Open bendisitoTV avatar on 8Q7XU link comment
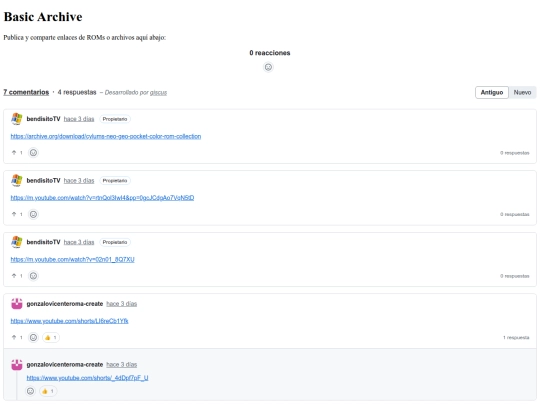 [17, 242]
